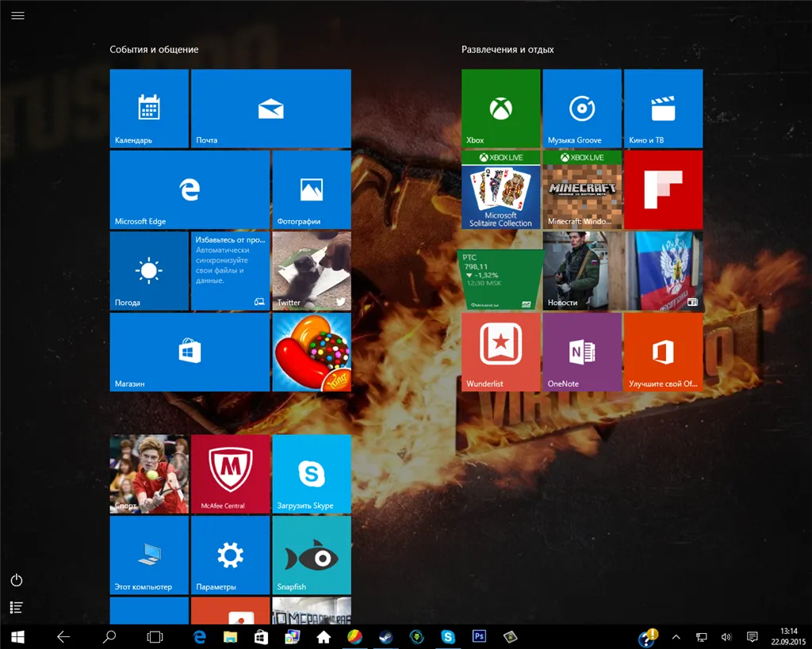Open the white house icon on taskbar
Image resolution: width=812 pixels, height=649 pixels.
click(x=324, y=637)
